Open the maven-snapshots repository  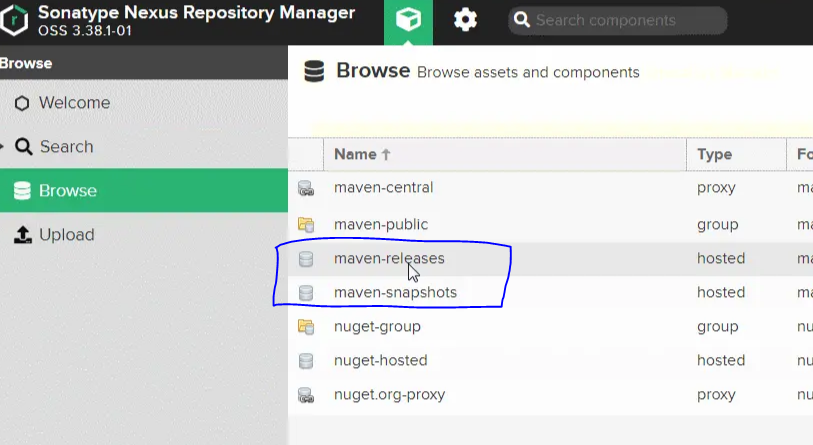pos(395,293)
